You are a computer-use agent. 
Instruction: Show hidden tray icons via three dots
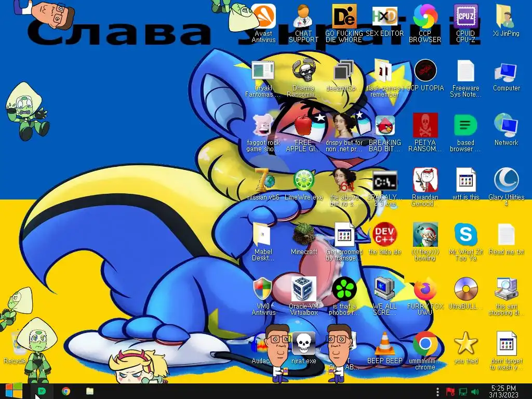click(437, 392)
